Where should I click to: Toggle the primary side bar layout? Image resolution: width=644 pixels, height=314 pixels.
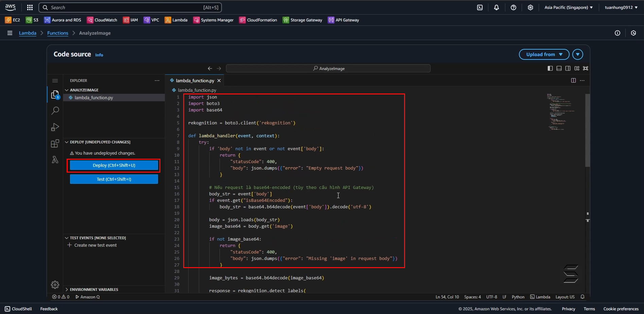(x=550, y=68)
